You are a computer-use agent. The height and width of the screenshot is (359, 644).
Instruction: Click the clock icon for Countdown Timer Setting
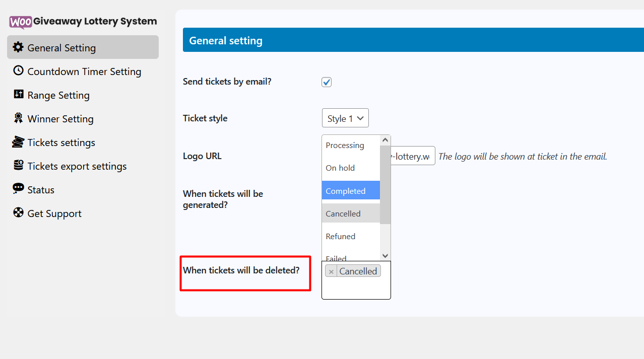pos(18,71)
